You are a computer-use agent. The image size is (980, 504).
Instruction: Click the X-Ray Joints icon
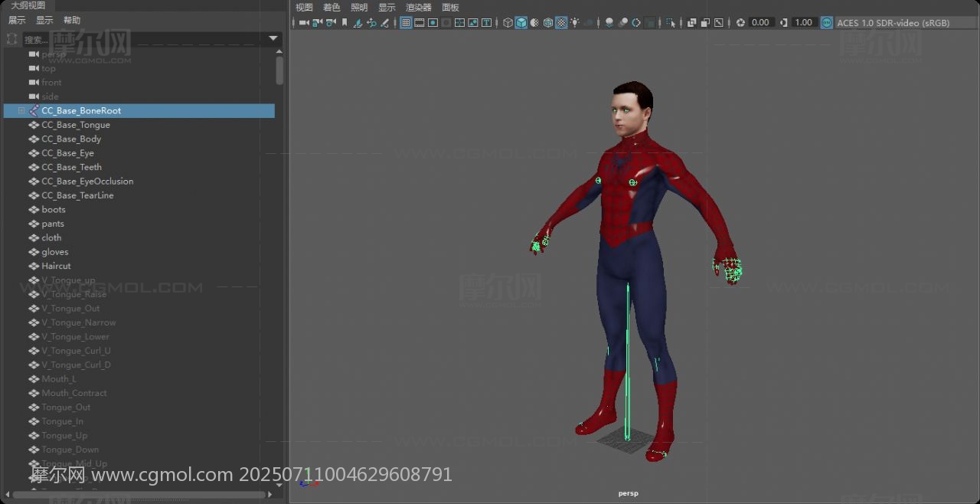pyautogui.click(x=719, y=23)
